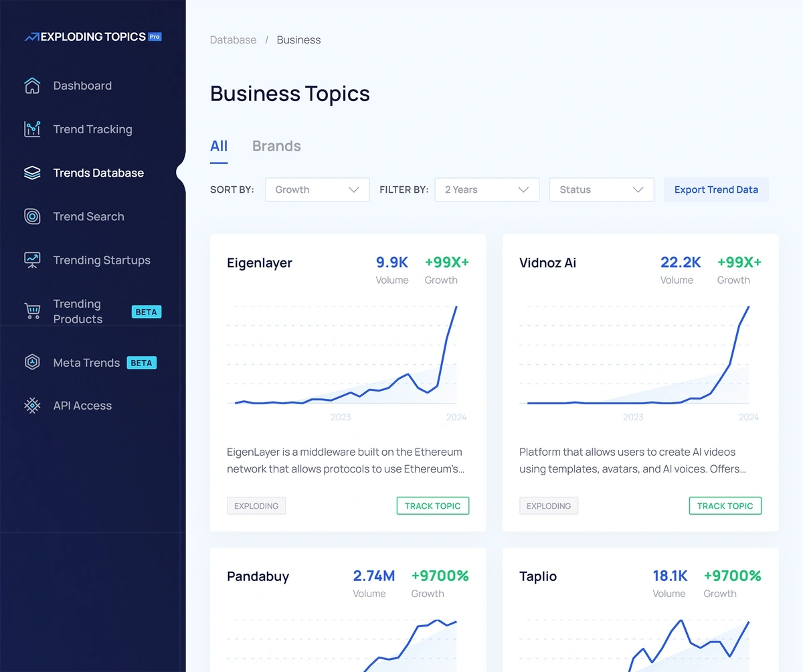Click the Dashboard home icon

point(32,86)
